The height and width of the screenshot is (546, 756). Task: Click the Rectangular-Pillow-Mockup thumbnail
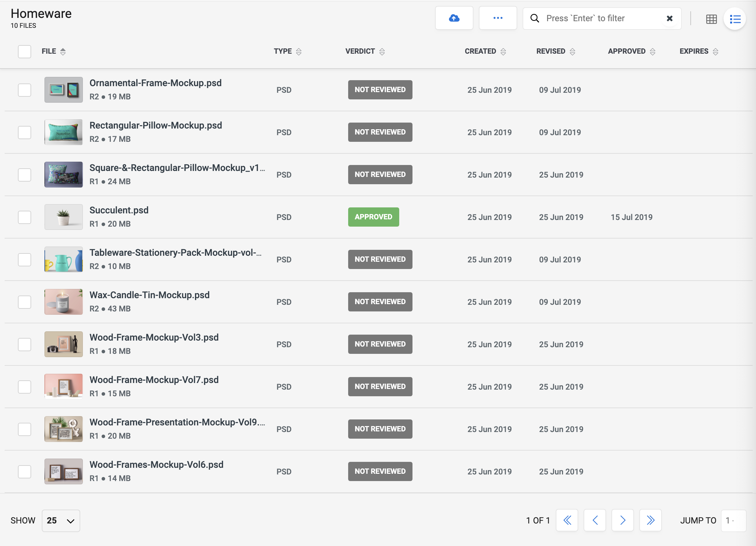tap(63, 132)
